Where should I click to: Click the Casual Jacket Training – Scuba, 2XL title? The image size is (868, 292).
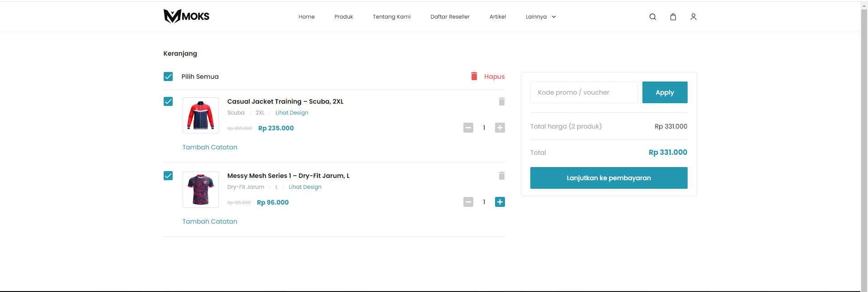click(285, 101)
